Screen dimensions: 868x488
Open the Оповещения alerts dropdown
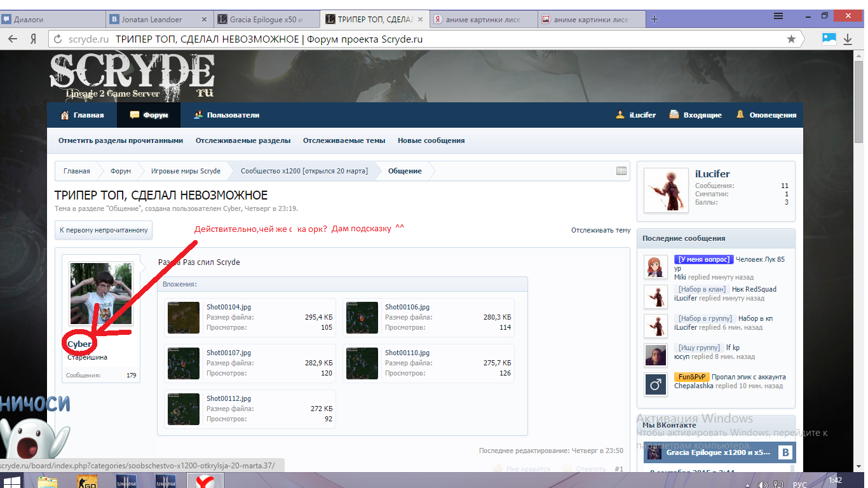766,115
